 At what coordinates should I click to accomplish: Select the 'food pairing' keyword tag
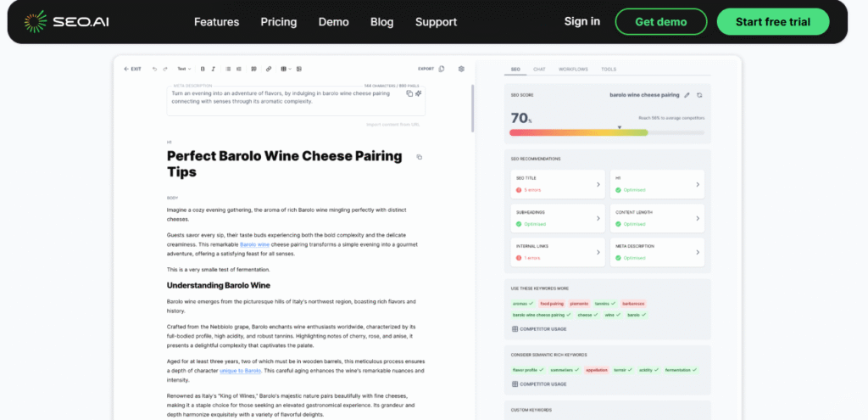click(x=554, y=303)
